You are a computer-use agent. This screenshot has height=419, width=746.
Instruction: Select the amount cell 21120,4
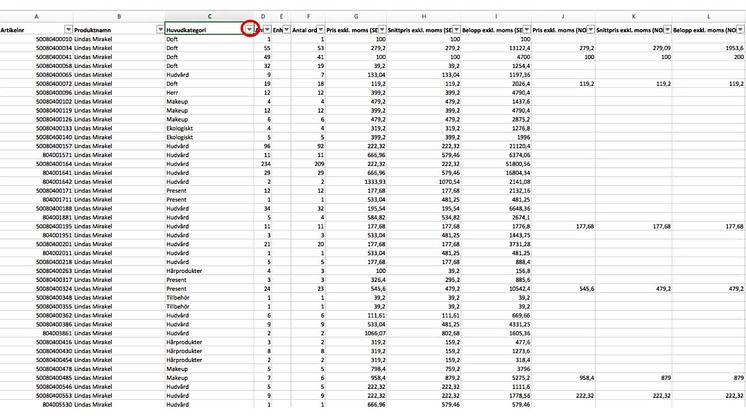coord(496,146)
